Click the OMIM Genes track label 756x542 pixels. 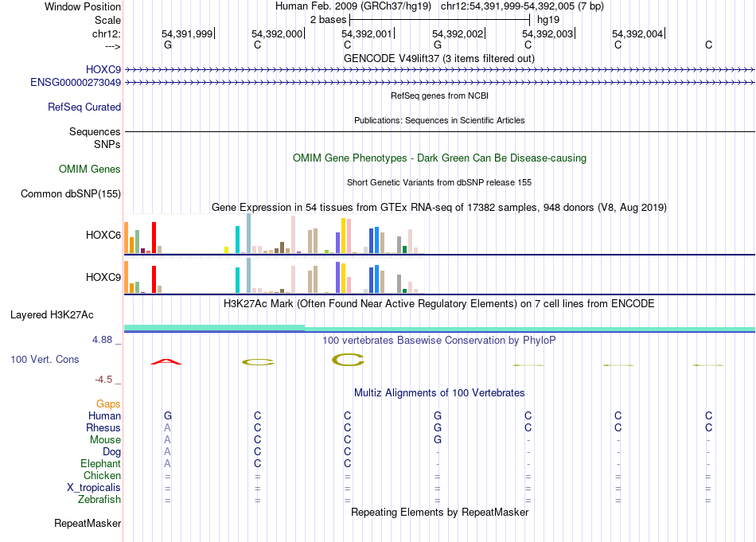90,170
